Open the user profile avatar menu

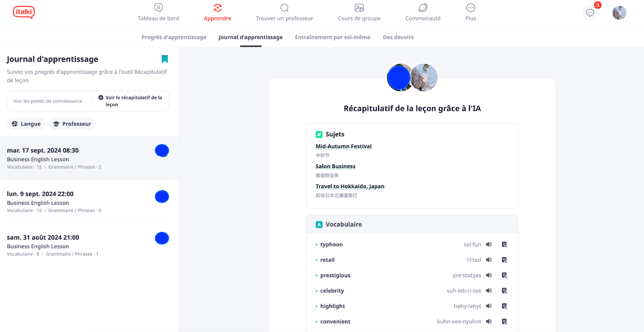click(619, 13)
